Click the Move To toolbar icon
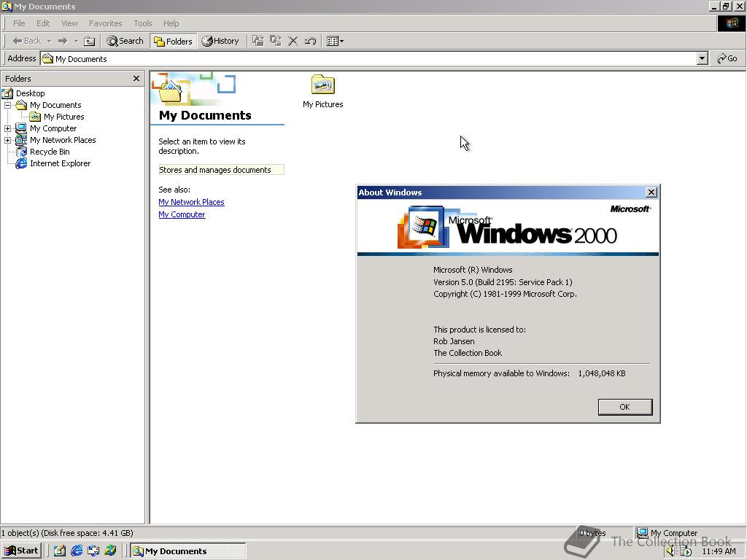Viewport: 747px width, 560px height. [258, 41]
